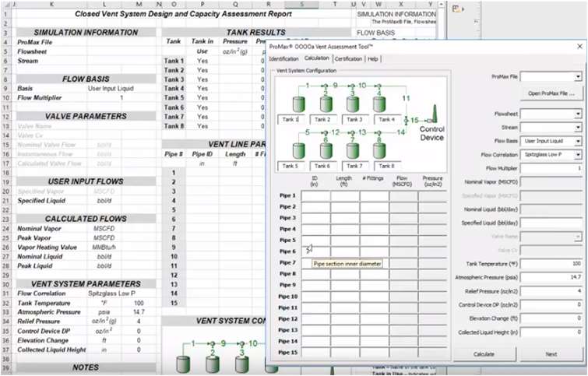The width and height of the screenshot is (588, 376).
Task: Select Tank 1 'Yes' cell in spreadsheet
Action: click(x=202, y=61)
